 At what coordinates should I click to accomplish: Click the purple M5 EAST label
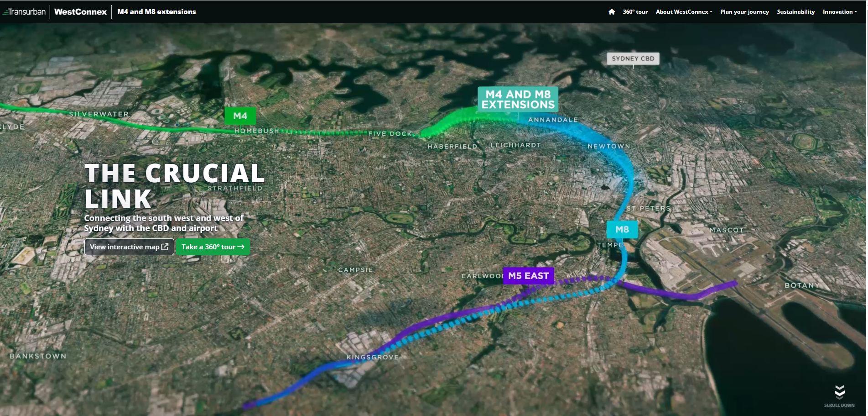528,276
